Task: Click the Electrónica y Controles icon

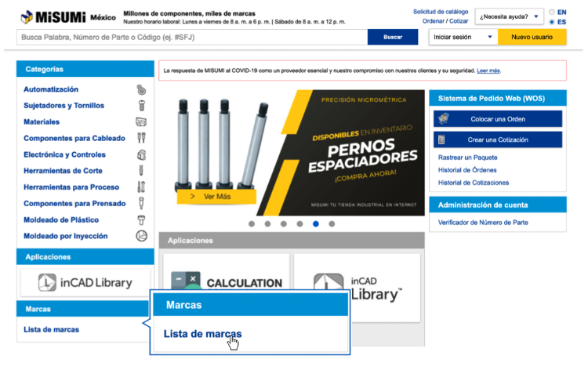Action: point(141,154)
